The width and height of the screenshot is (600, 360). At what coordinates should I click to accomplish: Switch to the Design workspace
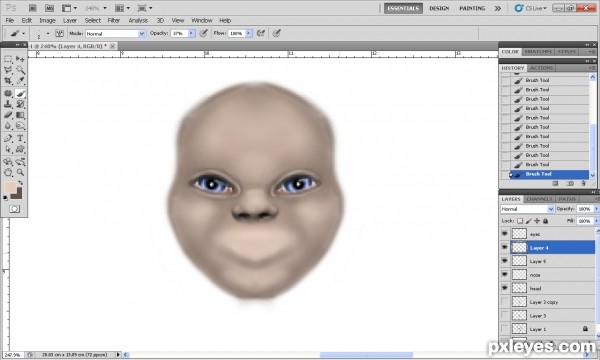pyautogui.click(x=439, y=8)
